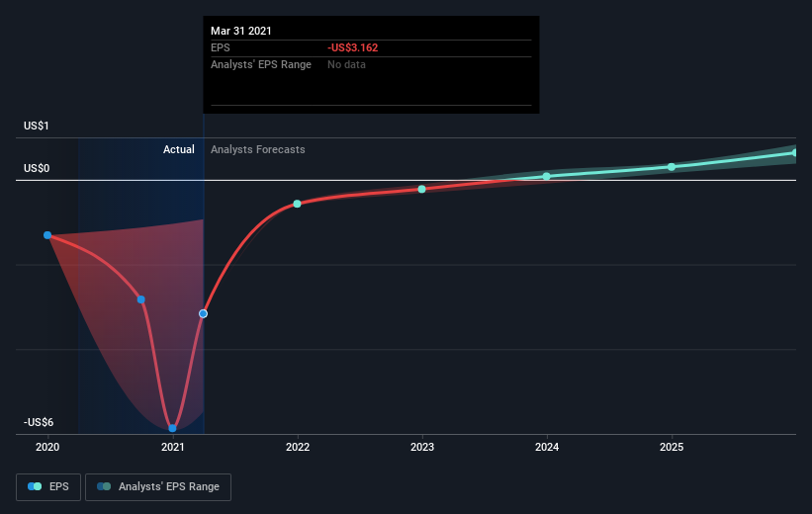This screenshot has width=812, height=514.
Task: Click the Analysts Forecasts label
Action: coord(258,149)
